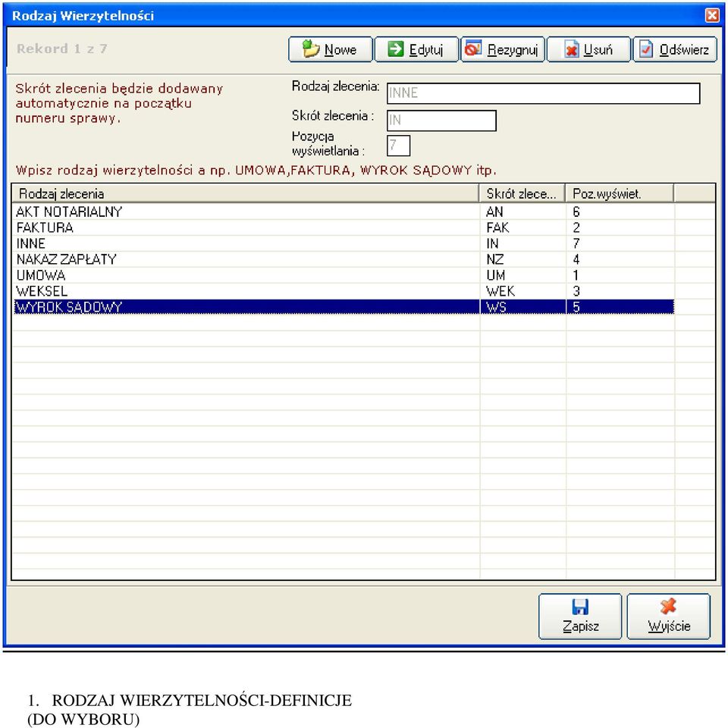Click the IN abbreviation cell in table
728x728 pixels.
pos(522,243)
